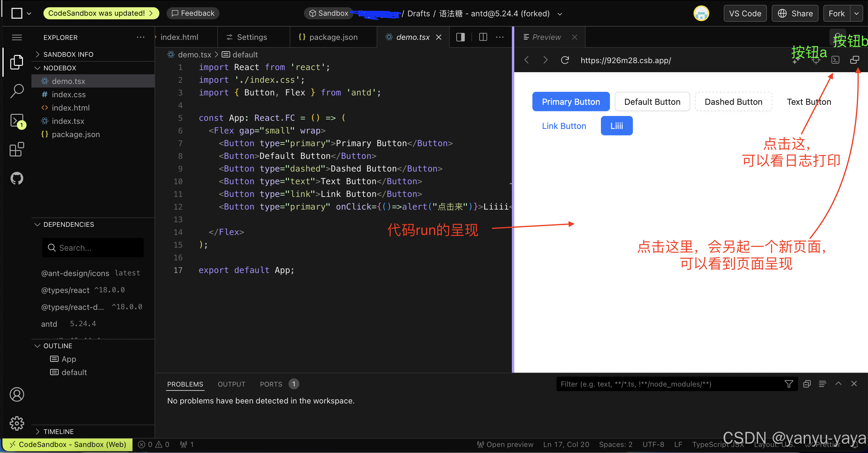This screenshot has width=868, height=453.
Task: Toggle the split editor layout
Action: [483, 37]
